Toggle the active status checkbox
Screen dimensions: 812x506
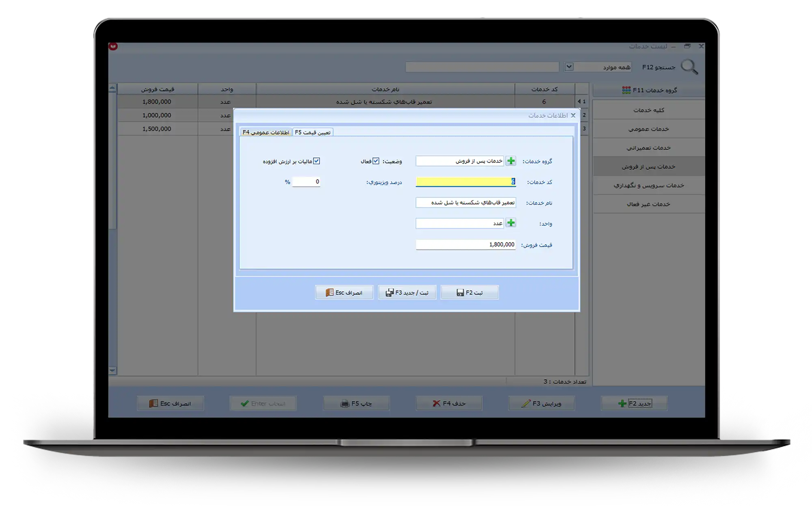pos(376,161)
